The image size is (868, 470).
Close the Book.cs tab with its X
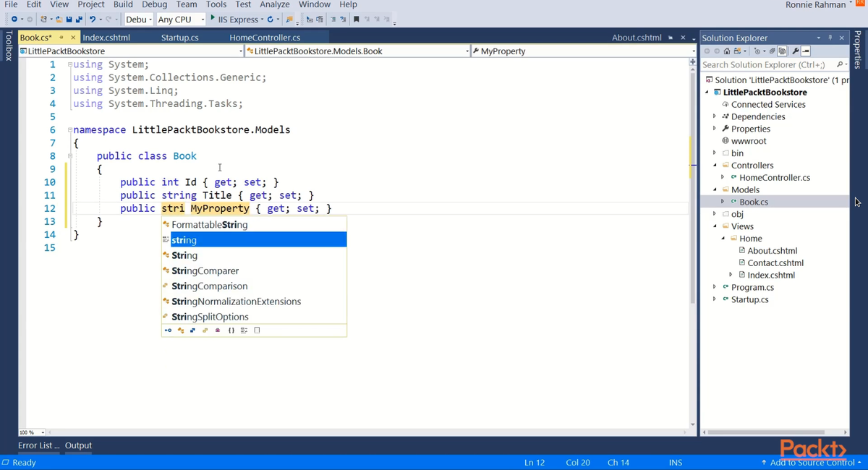[73, 38]
